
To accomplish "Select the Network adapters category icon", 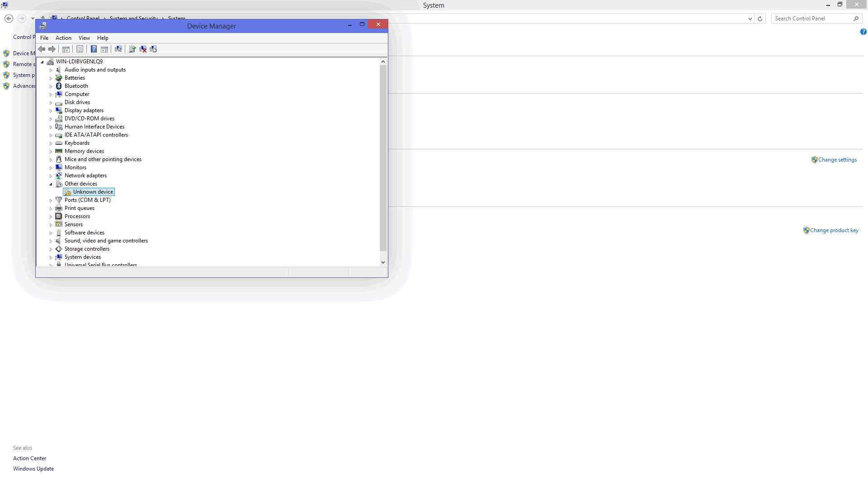I will (59, 176).
